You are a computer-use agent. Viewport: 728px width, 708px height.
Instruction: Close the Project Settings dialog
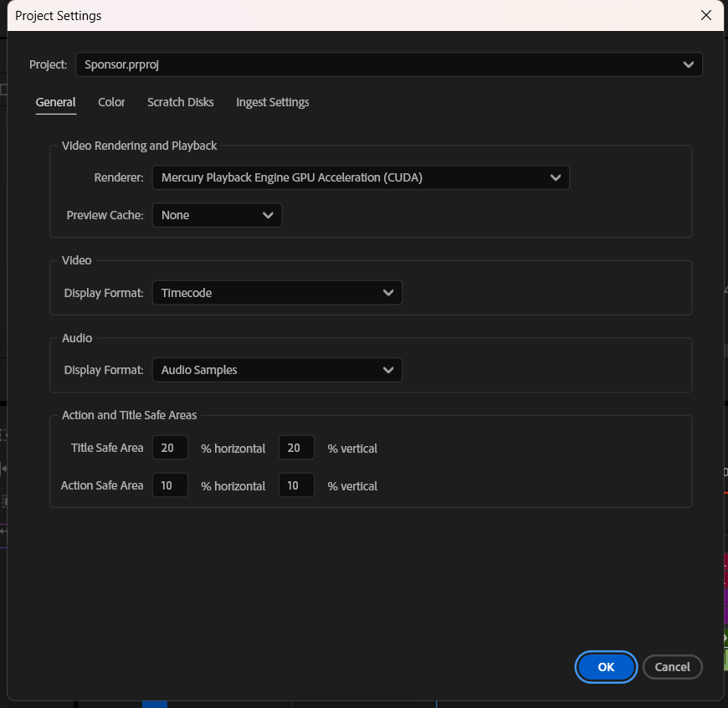[706, 15]
